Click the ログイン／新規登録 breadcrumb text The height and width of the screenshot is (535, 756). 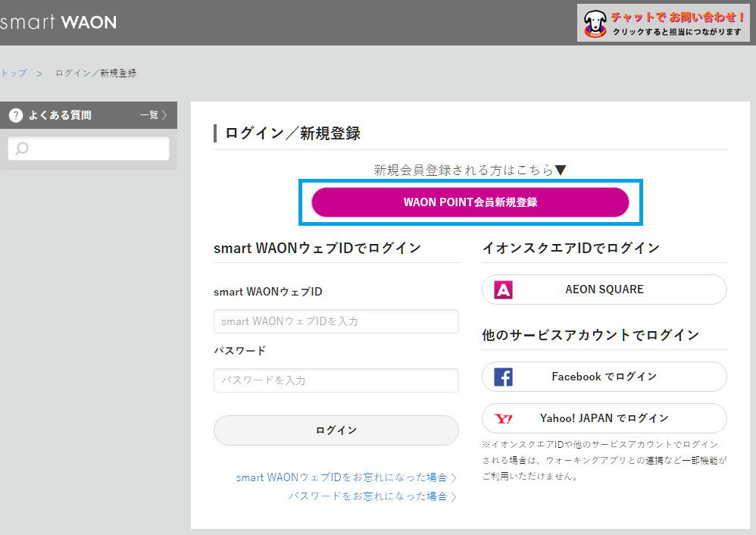pyautogui.click(x=96, y=73)
